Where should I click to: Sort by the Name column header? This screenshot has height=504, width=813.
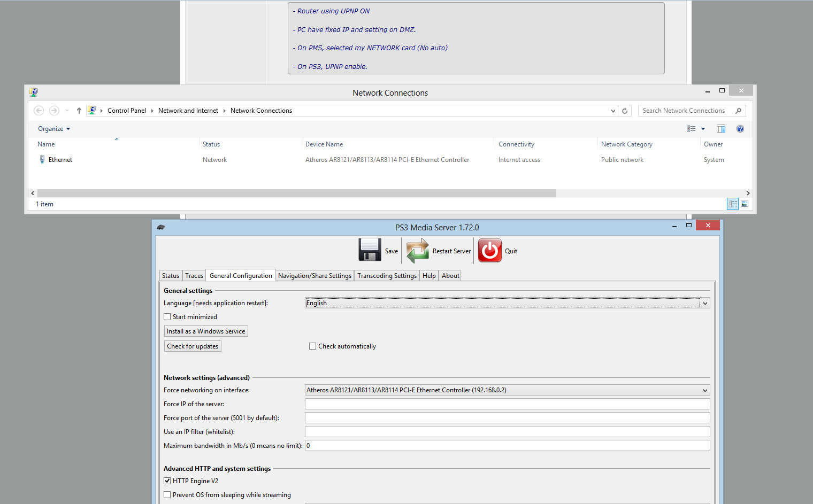[x=46, y=144]
